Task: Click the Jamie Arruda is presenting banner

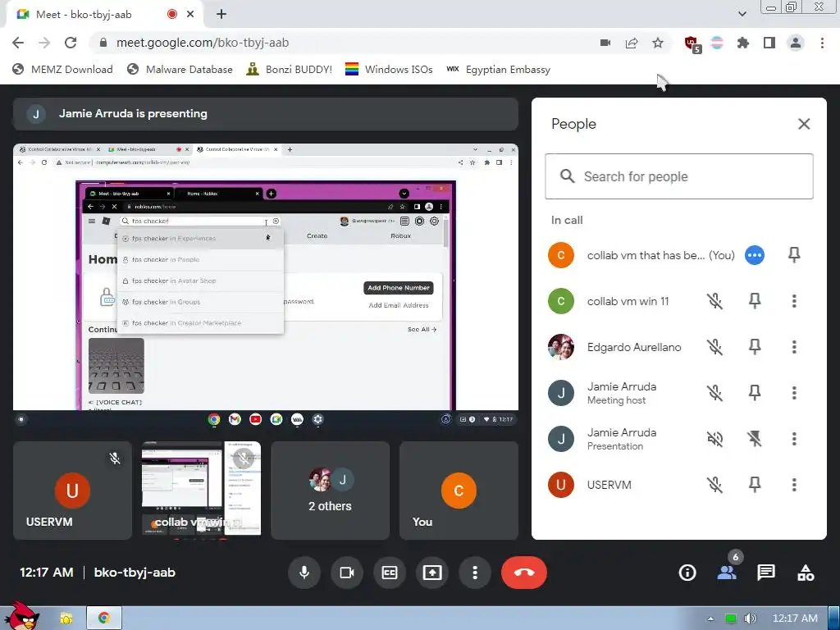Action: [x=266, y=113]
